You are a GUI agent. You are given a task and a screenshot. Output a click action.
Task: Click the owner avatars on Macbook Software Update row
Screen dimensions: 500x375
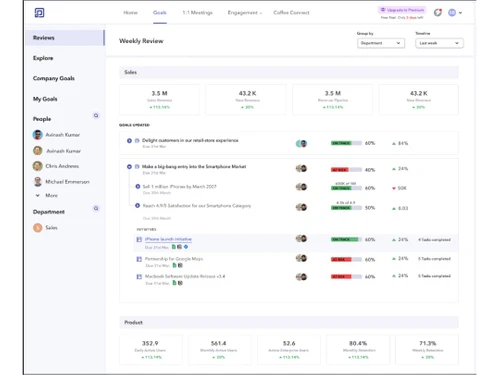click(301, 277)
